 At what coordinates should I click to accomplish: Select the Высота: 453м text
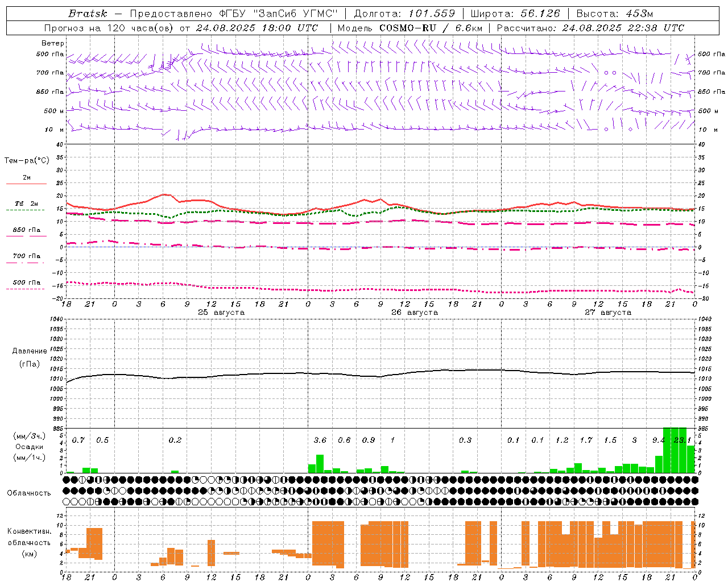pos(615,14)
